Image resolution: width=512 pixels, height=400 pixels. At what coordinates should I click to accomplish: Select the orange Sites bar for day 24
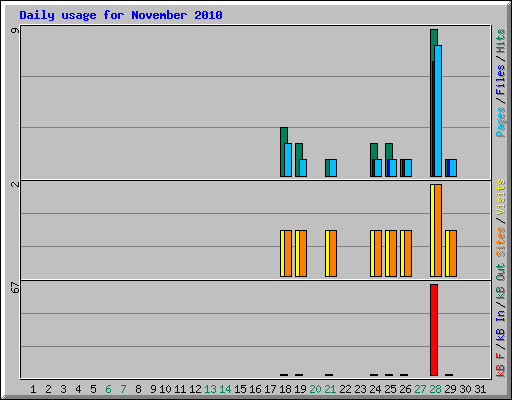(x=378, y=253)
